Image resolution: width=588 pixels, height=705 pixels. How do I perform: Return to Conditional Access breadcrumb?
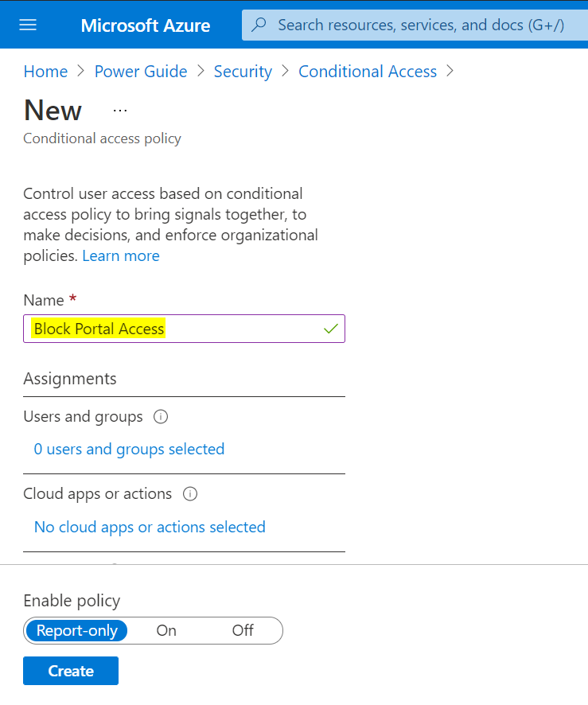(x=368, y=72)
